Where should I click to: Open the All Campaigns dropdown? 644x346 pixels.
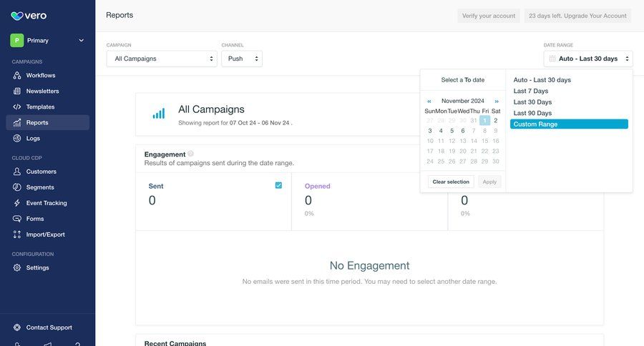pyautogui.click(x=162, y=59)
